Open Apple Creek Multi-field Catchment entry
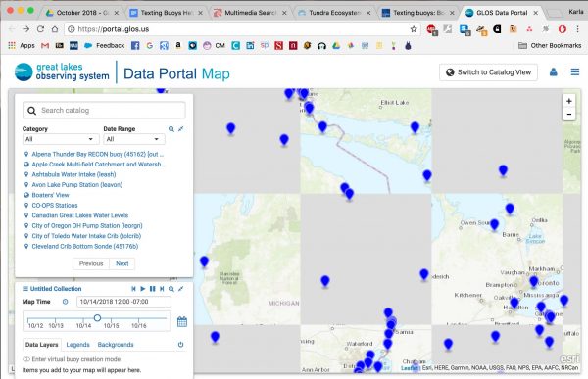 click(98, 165)
